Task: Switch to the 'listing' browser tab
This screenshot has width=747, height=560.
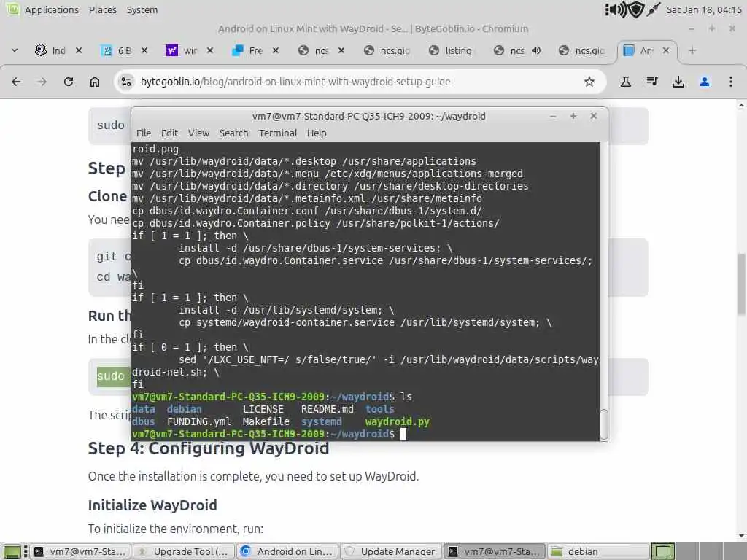Action: pos(451,50)
